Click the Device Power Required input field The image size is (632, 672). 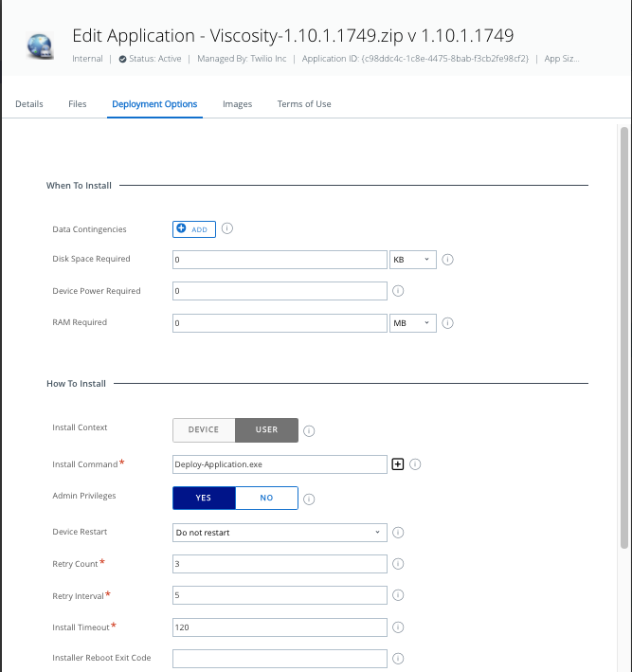280,291
